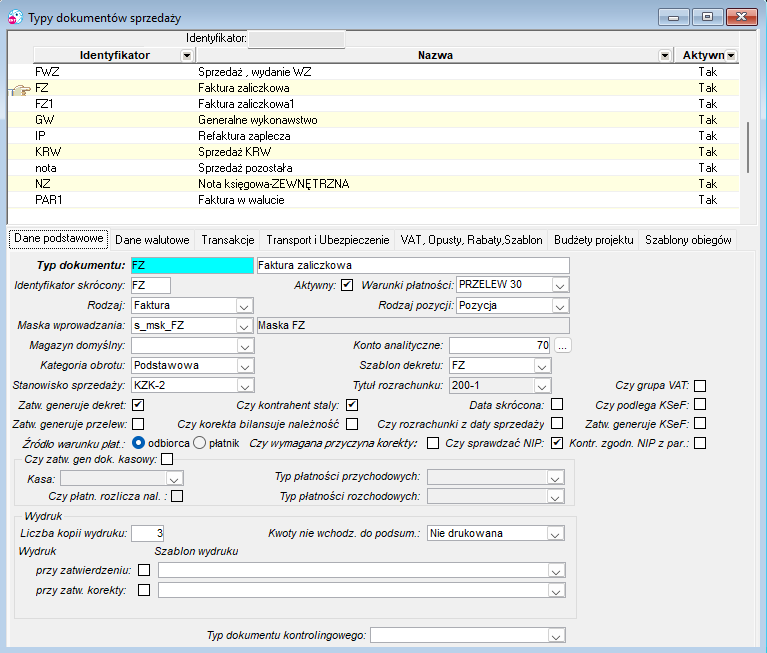Open the Aktywny column filter arrow

coord(731,55)
